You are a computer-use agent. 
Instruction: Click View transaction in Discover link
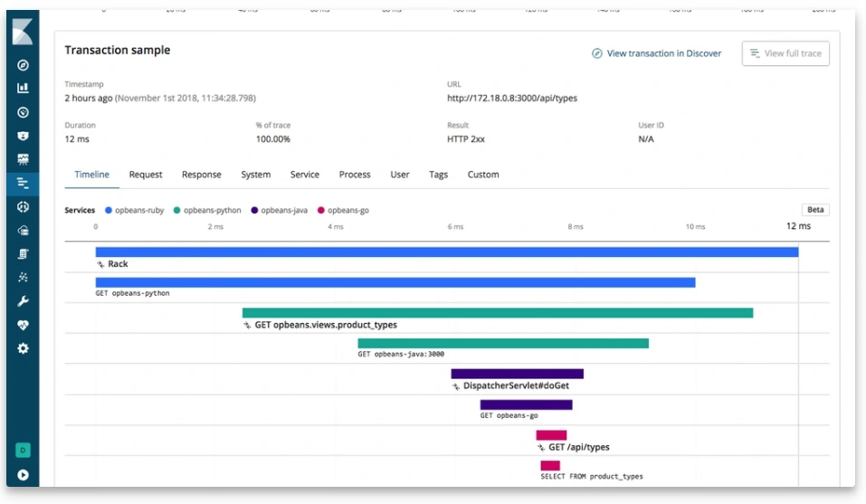(657, 53)
